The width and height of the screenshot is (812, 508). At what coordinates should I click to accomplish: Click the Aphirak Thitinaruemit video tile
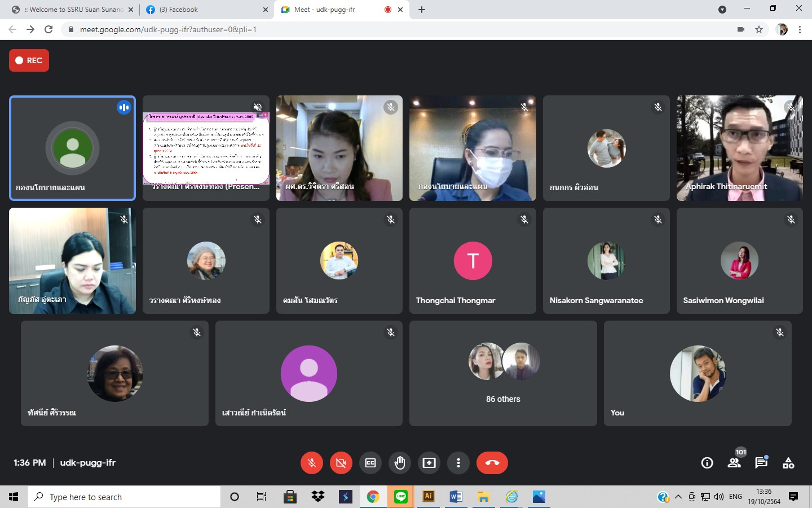click(x=739, y=148)
